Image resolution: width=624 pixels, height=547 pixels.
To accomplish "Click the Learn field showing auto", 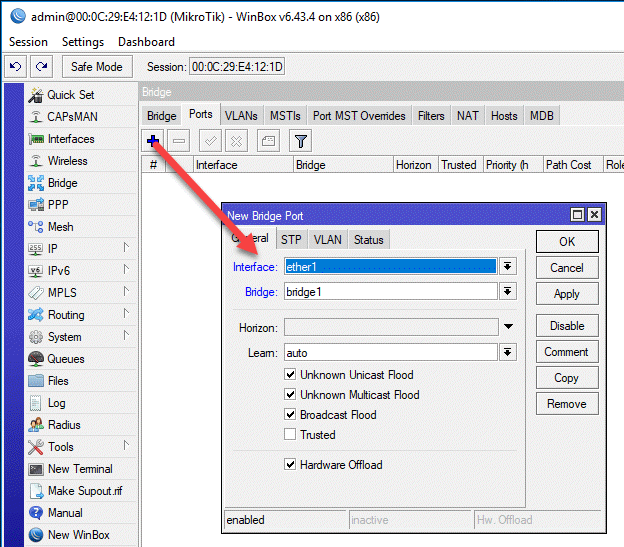I will tap(391, 352).
